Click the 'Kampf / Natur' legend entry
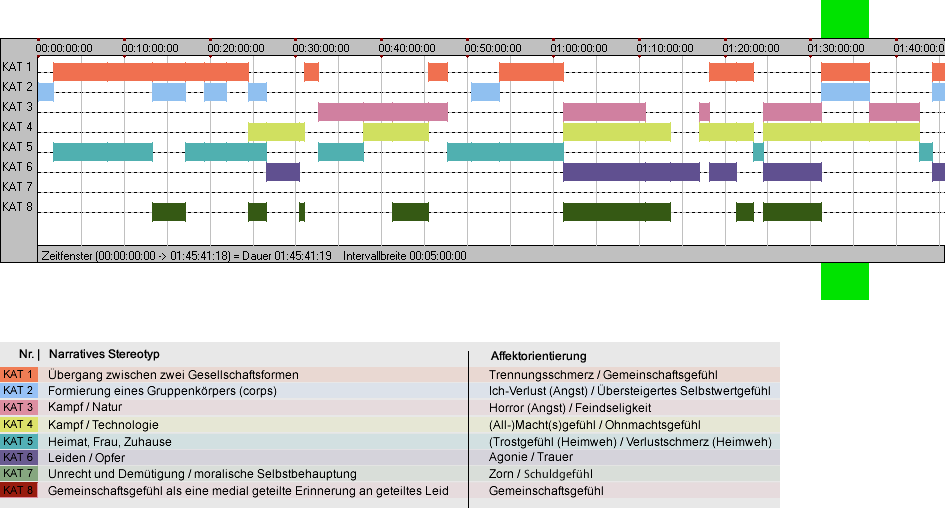Image resolution: width=945 pixels, height=530 pixels. (x=85, y=407)
